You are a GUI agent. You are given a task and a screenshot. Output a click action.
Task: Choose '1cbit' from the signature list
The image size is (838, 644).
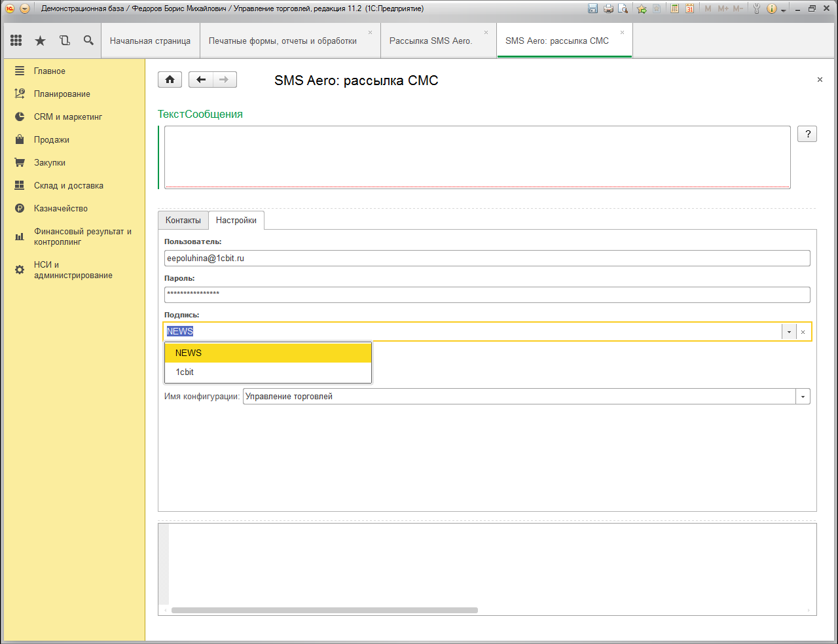coord(268,372)
